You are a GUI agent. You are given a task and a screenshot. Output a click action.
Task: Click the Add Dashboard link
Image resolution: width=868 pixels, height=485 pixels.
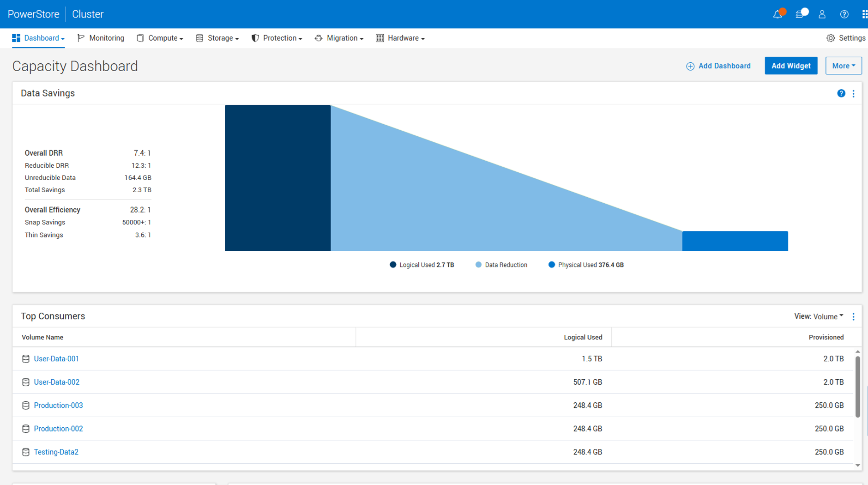(724, 66)
